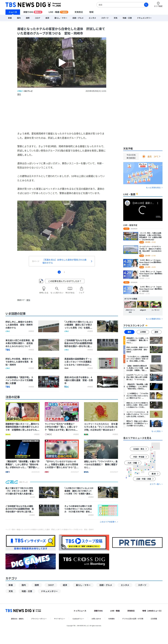Open the TBSスクープ投稿 banner

tap(84, 542)
